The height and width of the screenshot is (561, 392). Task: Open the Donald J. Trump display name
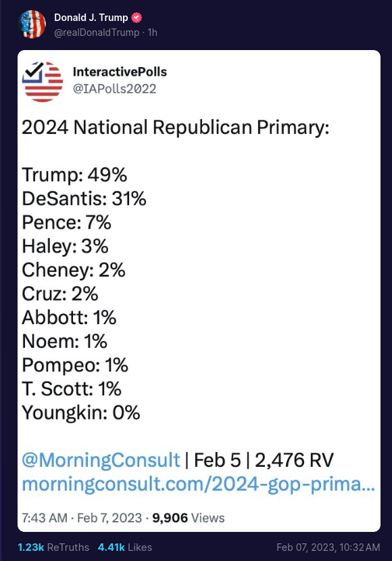pyautogui.click(x=91, y=18)
